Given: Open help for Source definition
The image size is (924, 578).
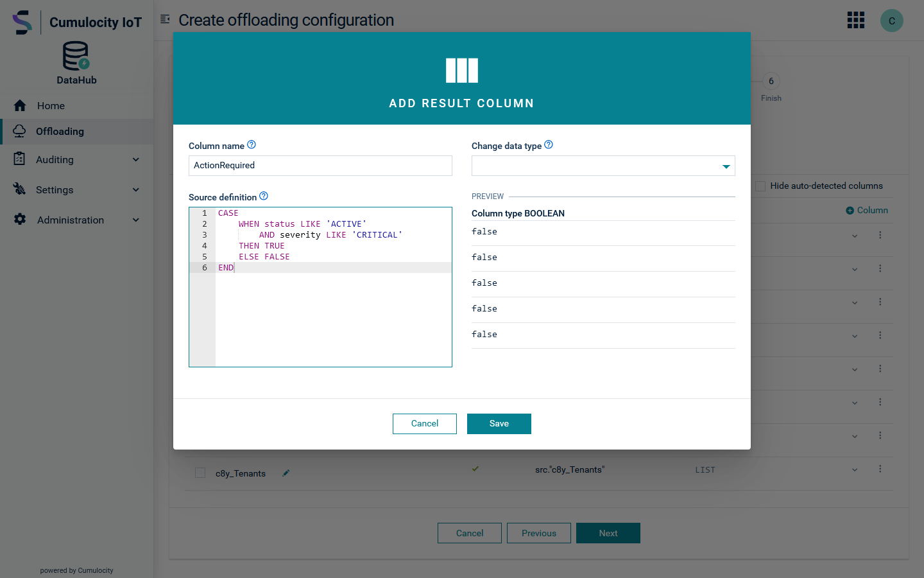Looking at the screenshot, I should click(x=264, y=196).
